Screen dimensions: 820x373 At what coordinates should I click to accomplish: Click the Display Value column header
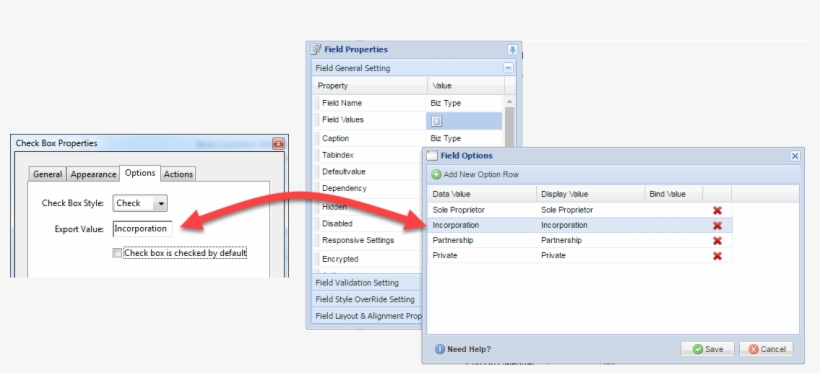[590, 194]
